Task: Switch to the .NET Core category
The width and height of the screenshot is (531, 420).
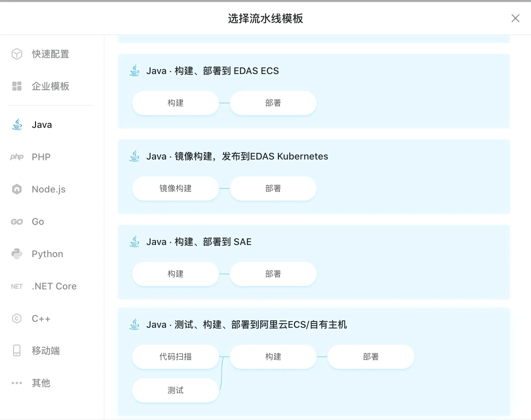Action: click(54, 286)
